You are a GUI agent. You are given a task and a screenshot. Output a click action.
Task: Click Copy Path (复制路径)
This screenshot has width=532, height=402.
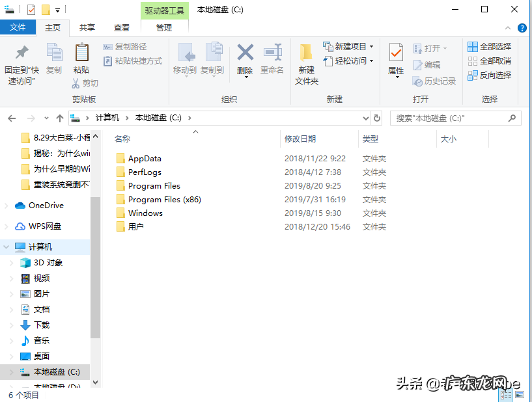[x=125, y=47]
